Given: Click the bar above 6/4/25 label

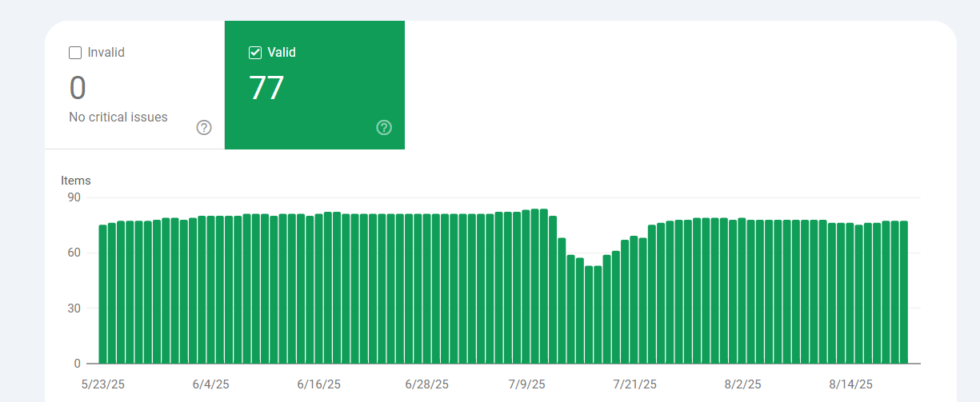Looking at the screenshot, I should click(211, 289).
